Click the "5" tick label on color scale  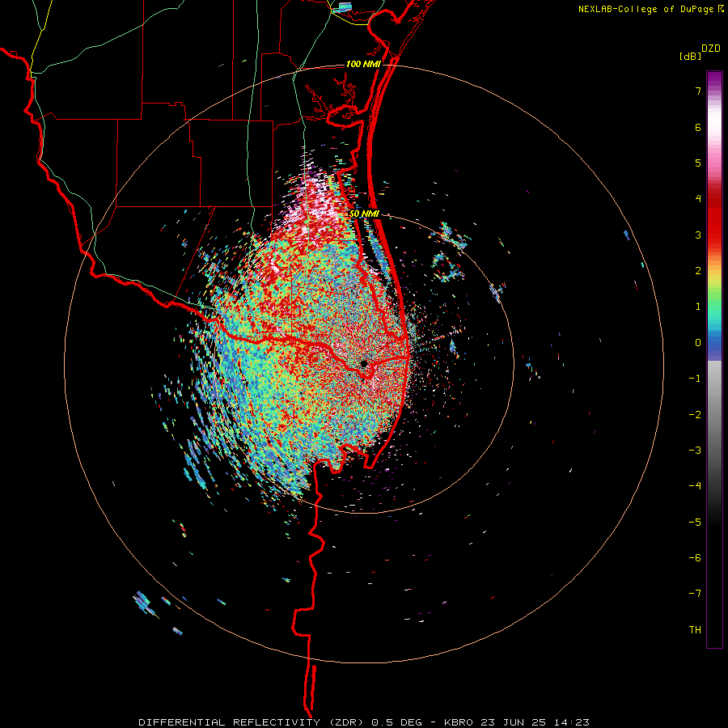[x=698, y=163]
